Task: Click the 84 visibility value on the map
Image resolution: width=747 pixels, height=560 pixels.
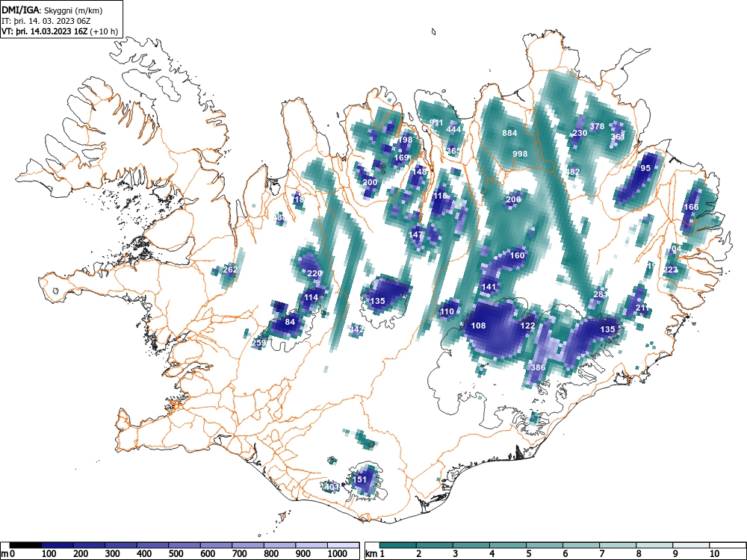Action: coord(290,322)
